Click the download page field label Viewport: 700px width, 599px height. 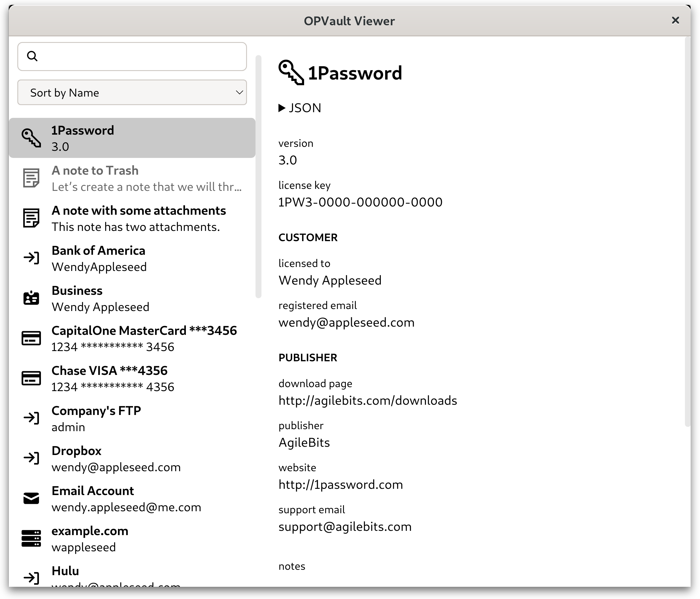(x=315, y=384)
